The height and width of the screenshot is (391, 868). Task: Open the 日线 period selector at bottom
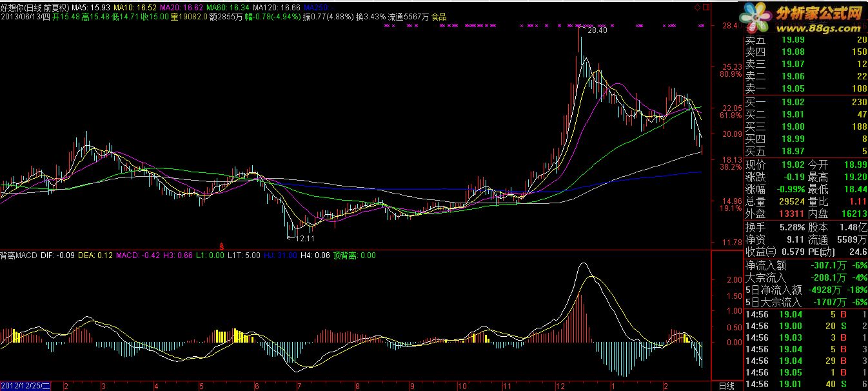coord(726,386)
